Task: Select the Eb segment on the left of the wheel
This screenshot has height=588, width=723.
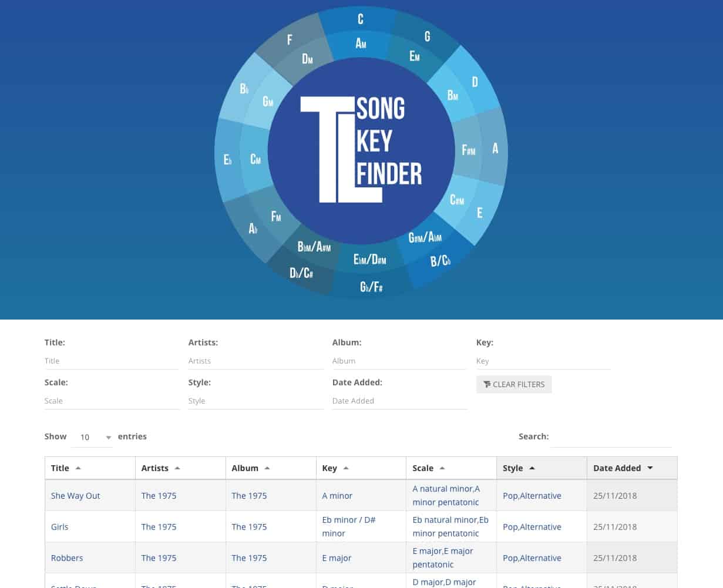Action: point(227,159)
